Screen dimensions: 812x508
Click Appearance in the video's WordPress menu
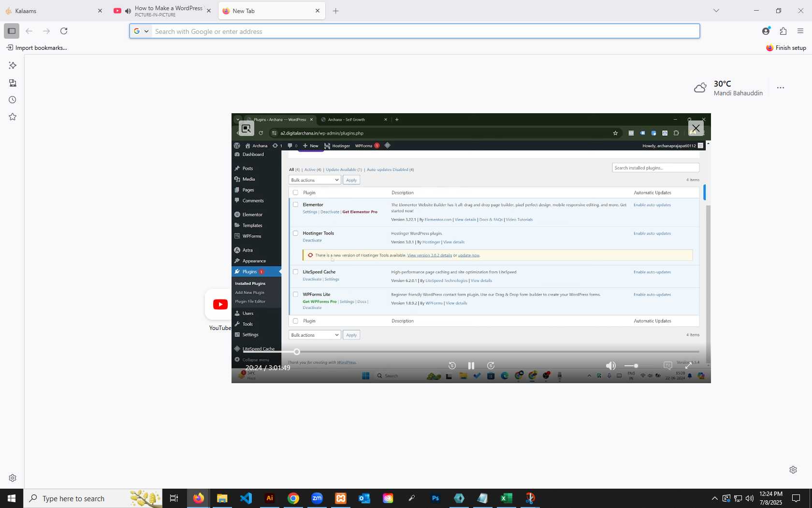point(254,261)
